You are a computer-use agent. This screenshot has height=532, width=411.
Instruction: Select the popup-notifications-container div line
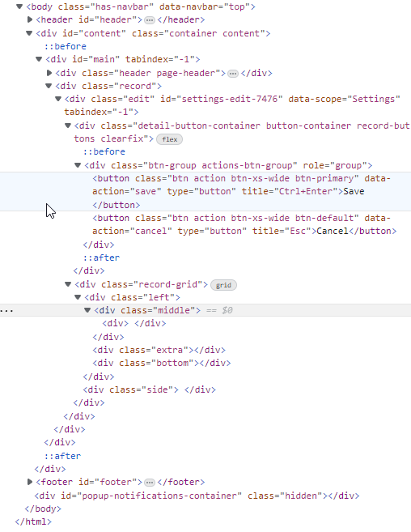(x=197, y=496)
